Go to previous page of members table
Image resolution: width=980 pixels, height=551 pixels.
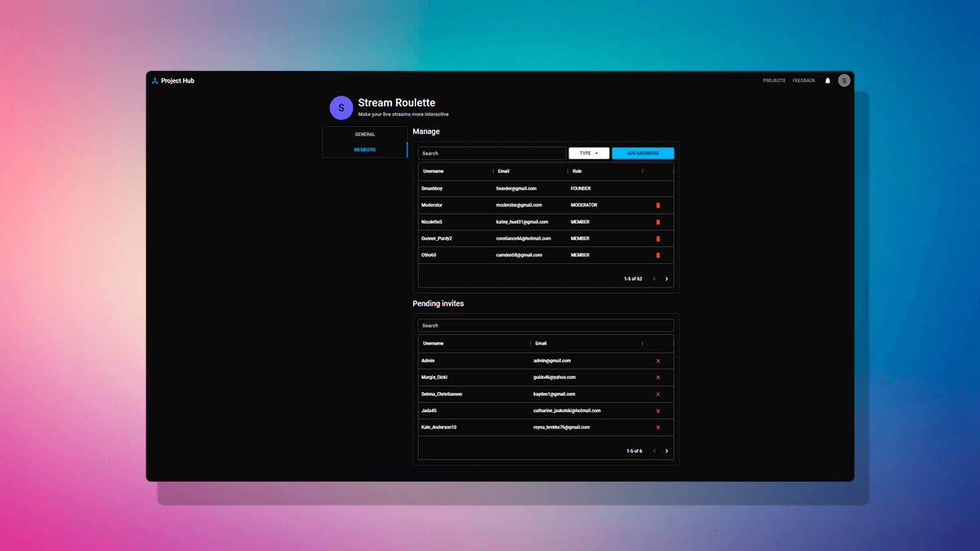pos(654,279)
